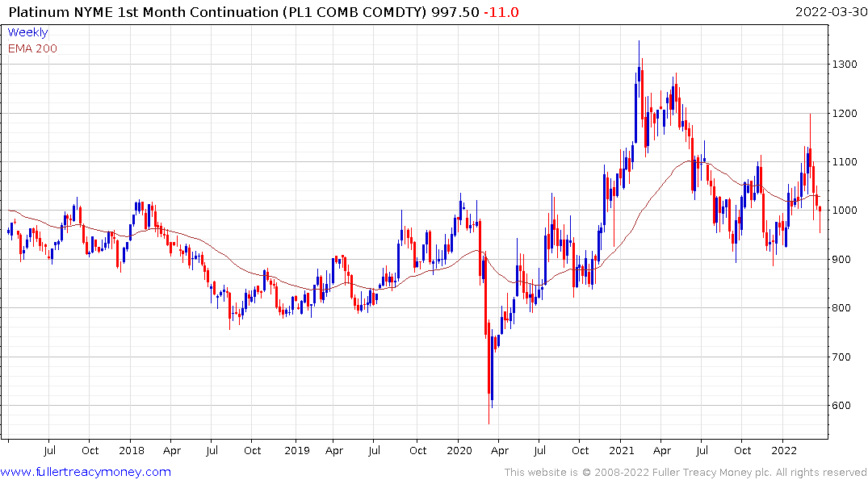Click the Weekly timeframe label
868x484 pixels.
(27, 32)
